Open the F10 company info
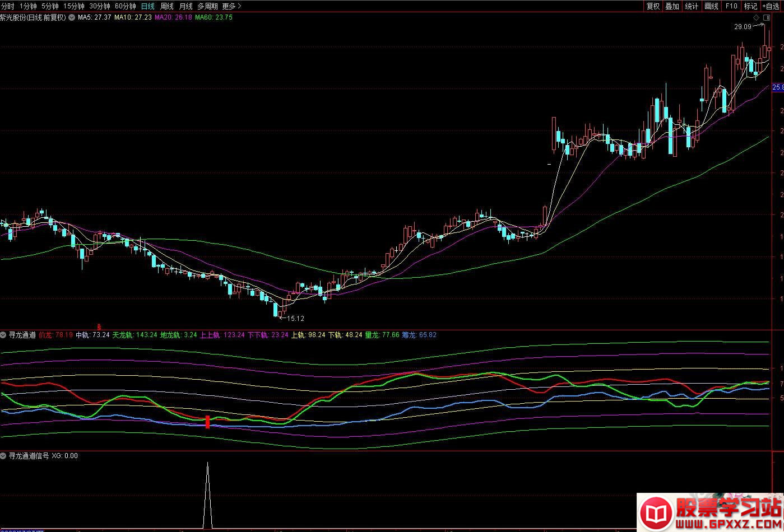 [731, 6]
